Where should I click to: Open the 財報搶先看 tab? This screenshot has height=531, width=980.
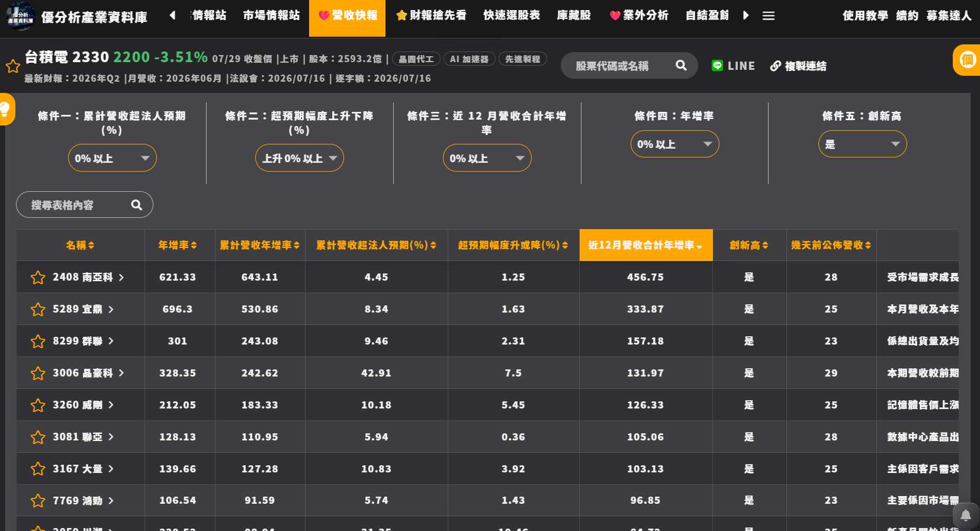click(x=431, y=15)
